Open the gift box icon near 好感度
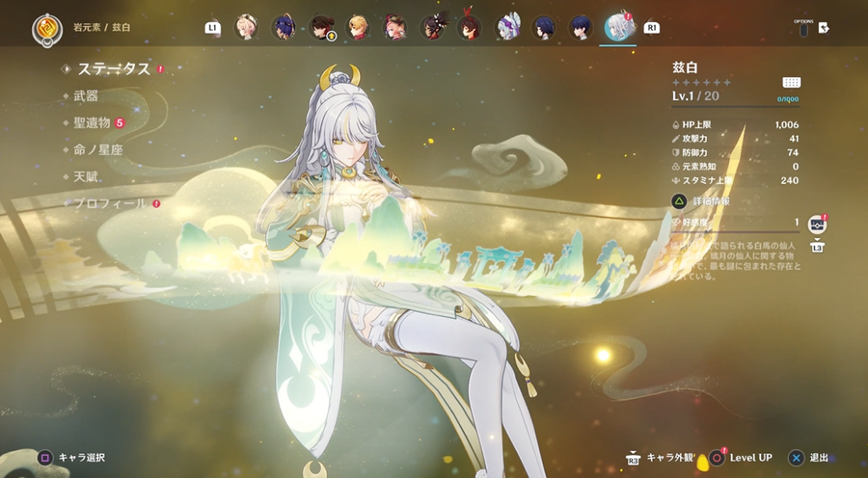Image resolution: width=868 pixels, height=478 pixels. tap(817, 224)
